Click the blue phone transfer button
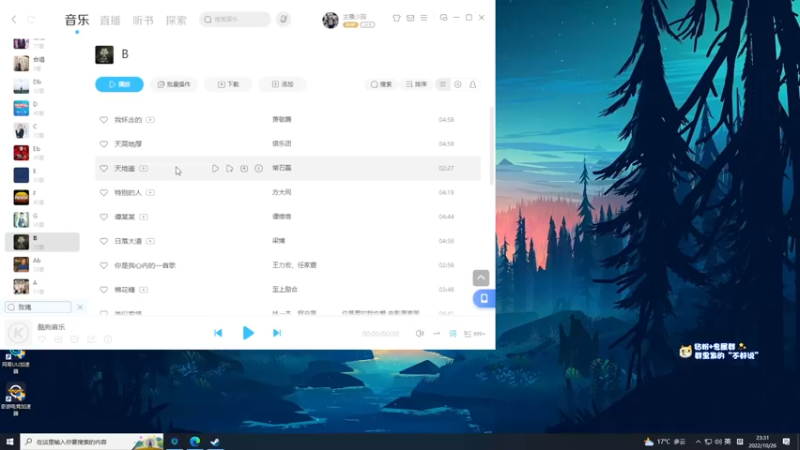Image resolution: width=800 pixels, height=450 pixels. [484, 298]
